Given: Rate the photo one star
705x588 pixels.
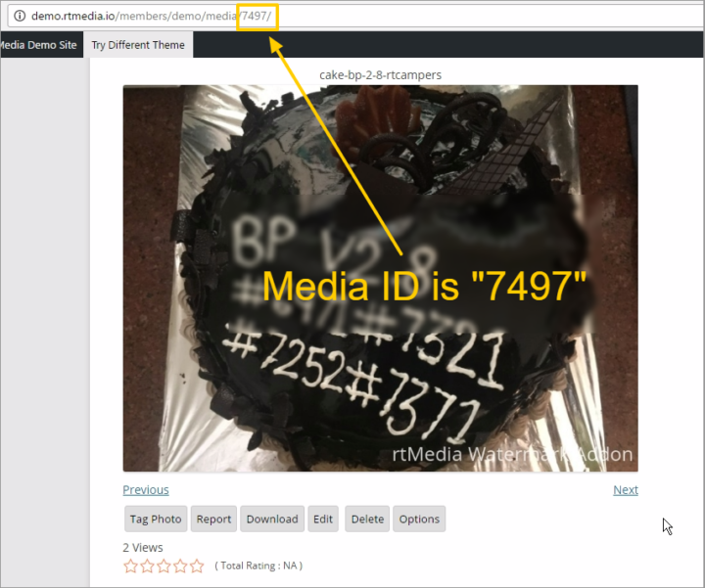Looking at the screenshot, I should 131,565.
